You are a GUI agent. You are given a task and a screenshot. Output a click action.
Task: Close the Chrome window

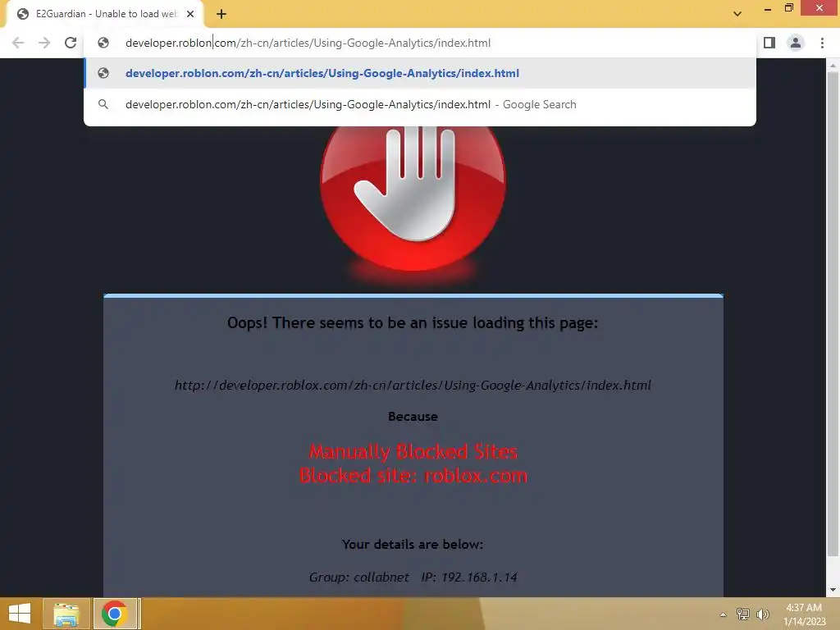point(819,7)
